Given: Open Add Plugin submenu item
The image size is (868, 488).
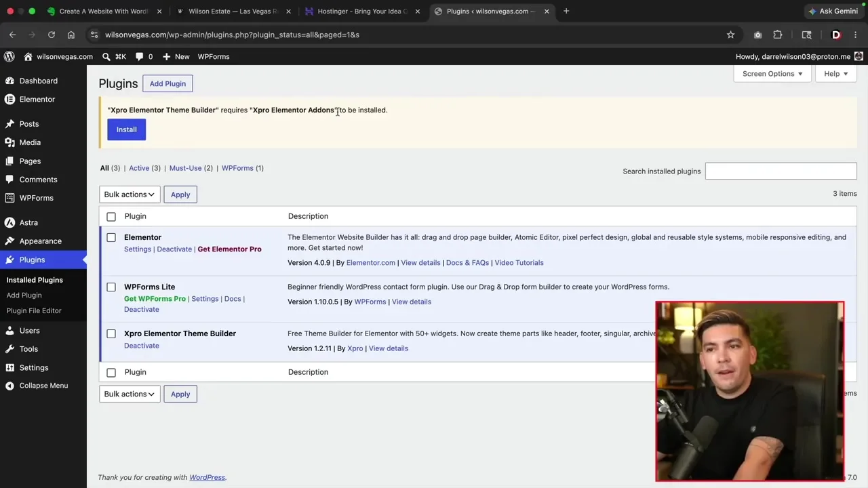Looking at the screenshot, I should click(x=24, y=296).
